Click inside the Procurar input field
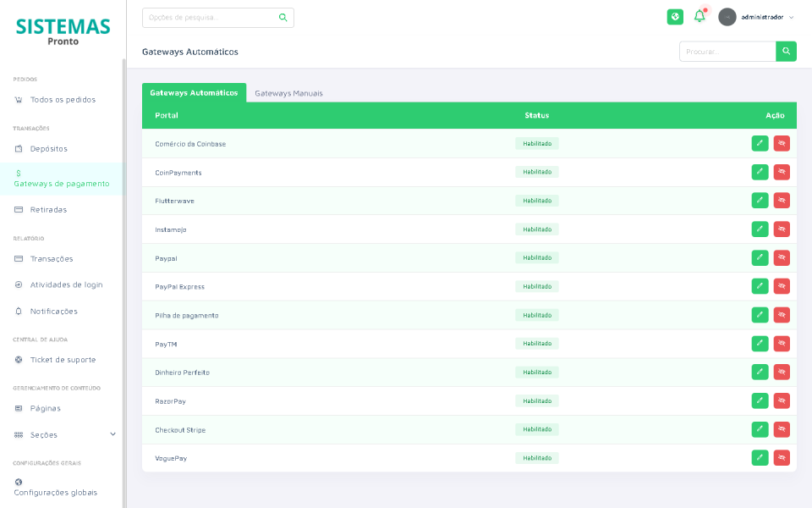This screenshot has width=812, height=508. click(x=725, y=51)
